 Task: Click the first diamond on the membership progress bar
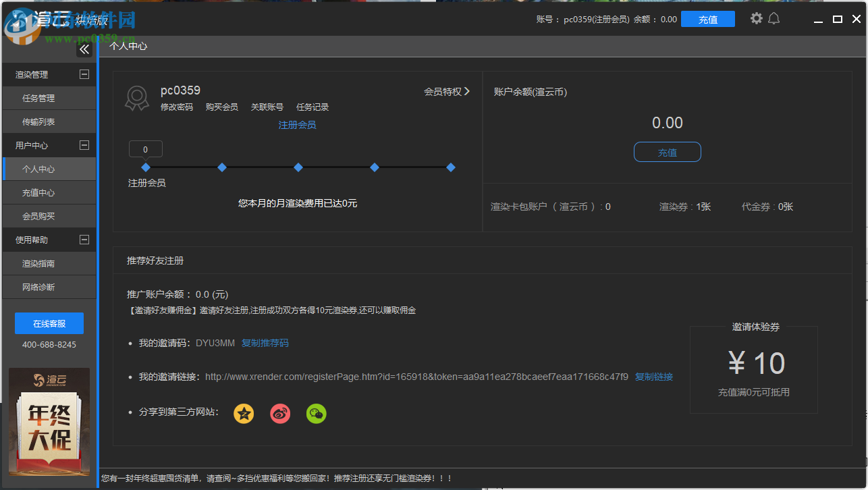(x=145, y=167)
